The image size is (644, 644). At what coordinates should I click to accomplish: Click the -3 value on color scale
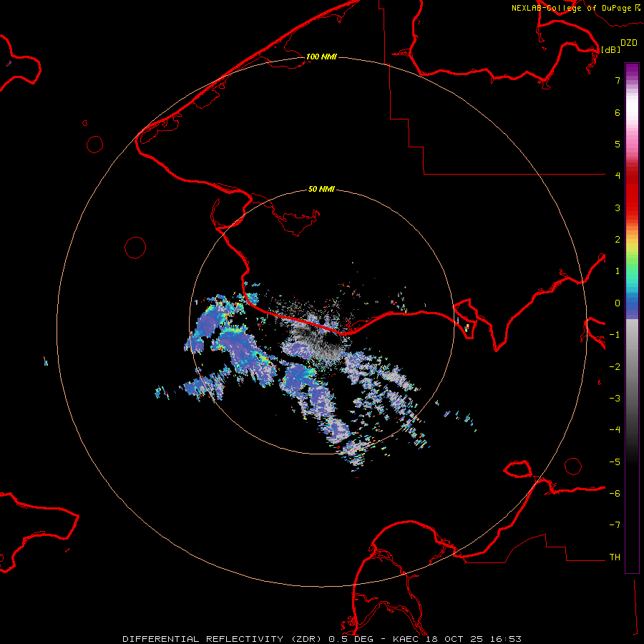click(615, 399)
